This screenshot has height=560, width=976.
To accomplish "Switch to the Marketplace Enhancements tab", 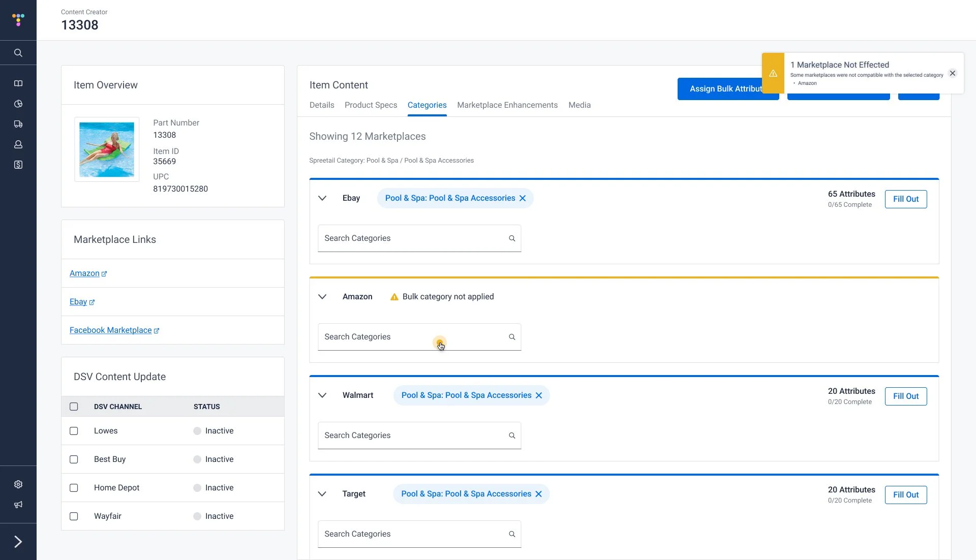I will (x=507, y=105).
